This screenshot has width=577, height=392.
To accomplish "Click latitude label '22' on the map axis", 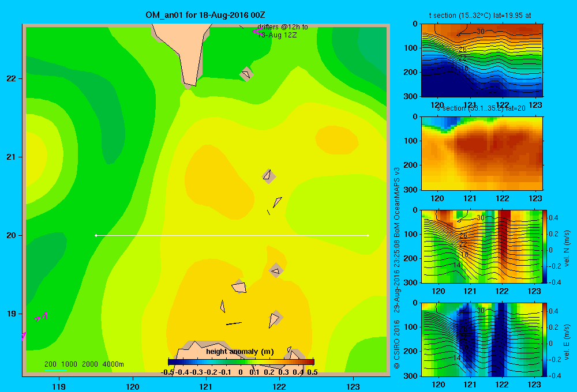I will coord(12,78).
